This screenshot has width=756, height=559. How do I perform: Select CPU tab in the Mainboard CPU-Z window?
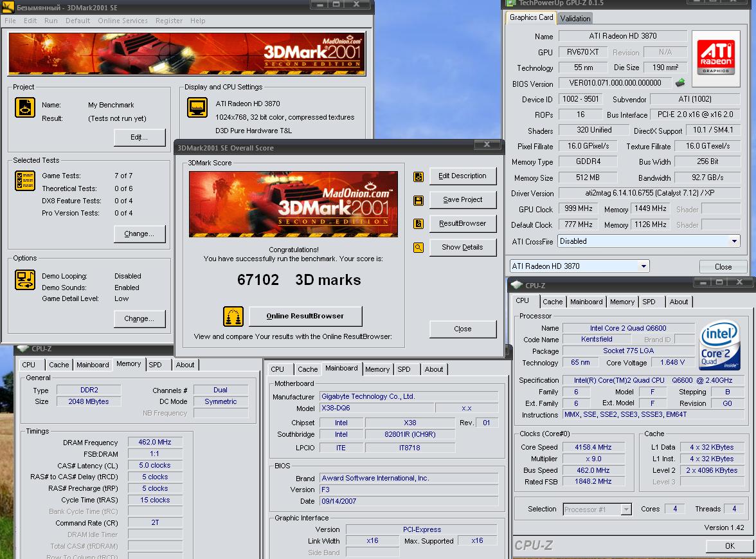[277, 369]
